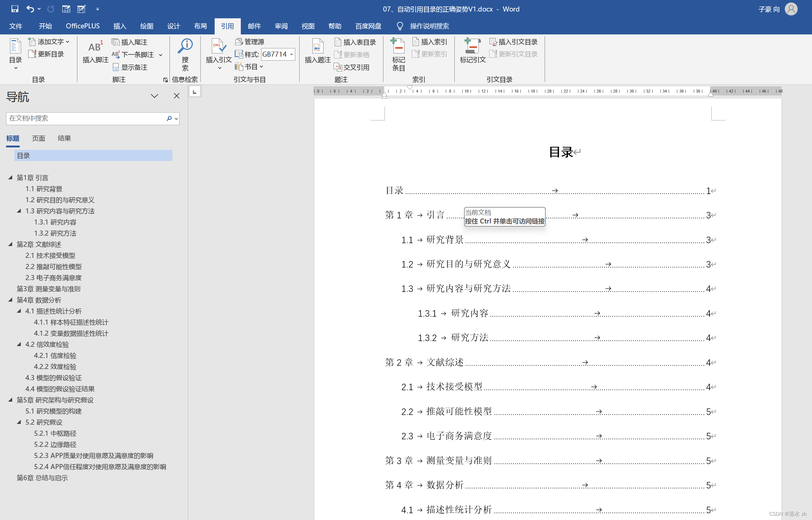The image size is (812, 520).
Task: Close the navigation pane
Action: coord(177,96)
